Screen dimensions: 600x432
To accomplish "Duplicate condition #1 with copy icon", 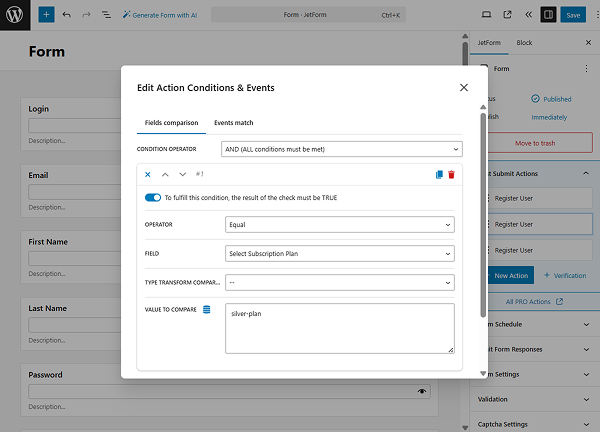I will [439, 174].
